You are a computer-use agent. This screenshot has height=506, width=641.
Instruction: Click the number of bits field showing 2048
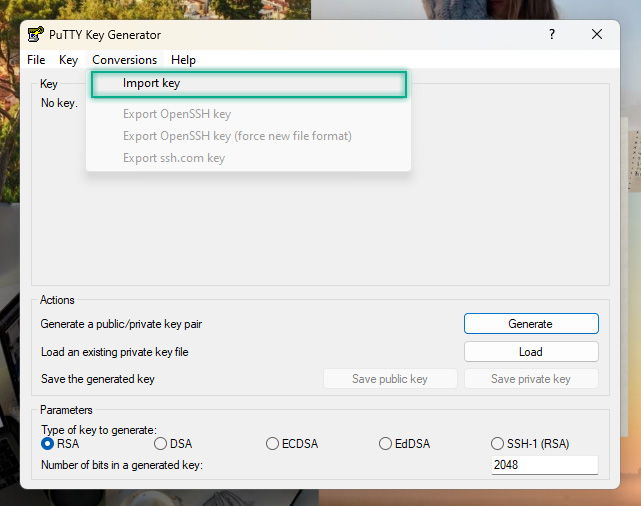(x=545, y=465)
